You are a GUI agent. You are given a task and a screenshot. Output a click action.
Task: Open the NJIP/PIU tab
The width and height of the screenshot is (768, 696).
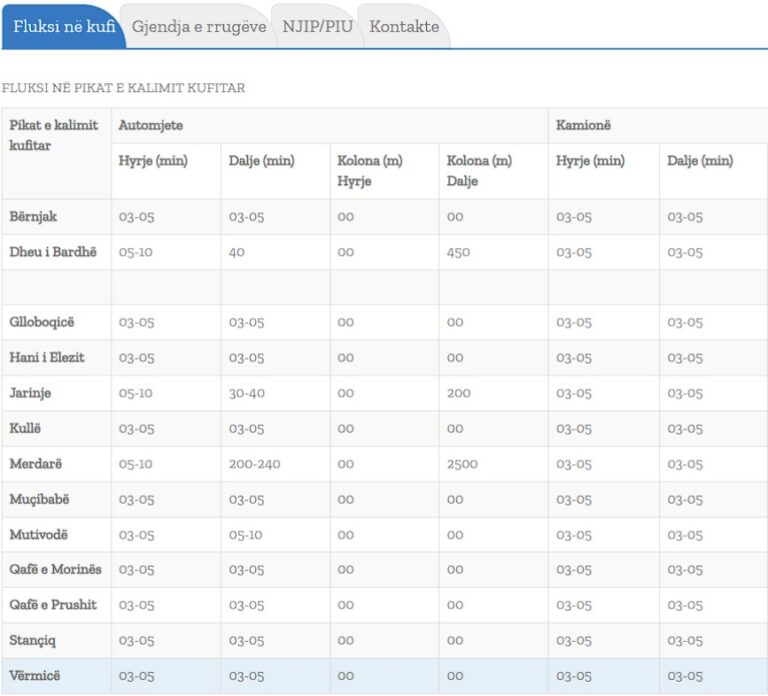click(317, 26)
